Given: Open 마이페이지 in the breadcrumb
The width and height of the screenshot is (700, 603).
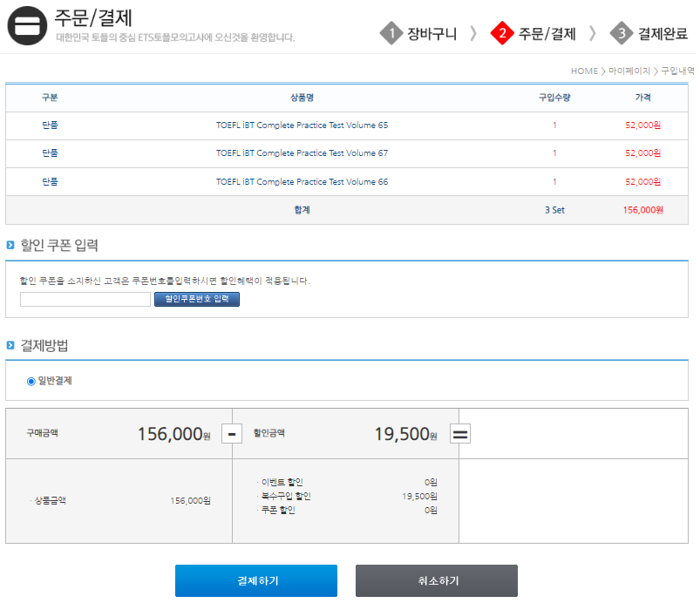Looking at the screenshot, I should point(629,71).
